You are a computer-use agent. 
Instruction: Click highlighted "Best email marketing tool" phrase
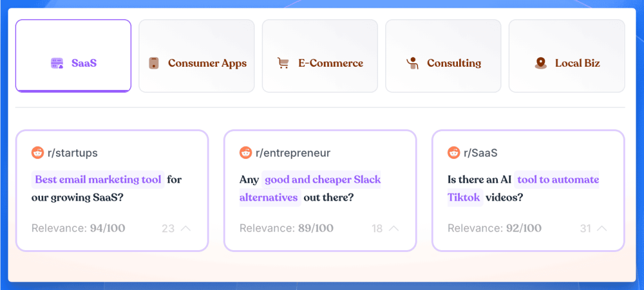(98, 179)
